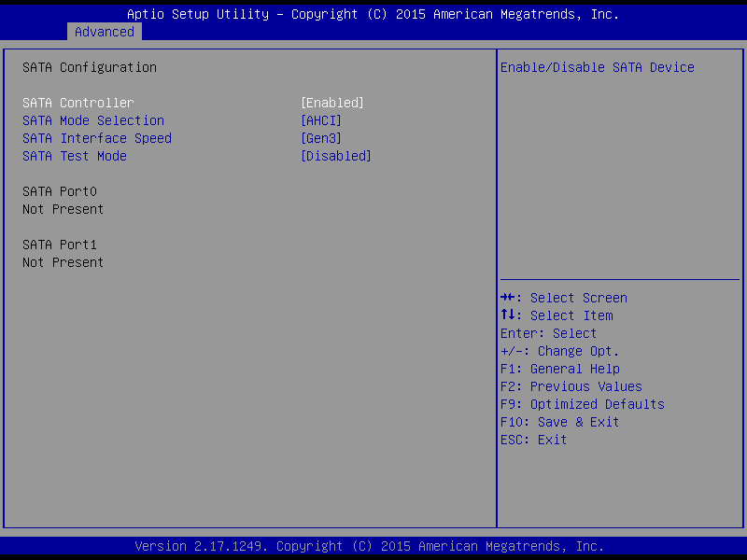Click the F2: Previous Values hint
Viewport: 747px width, 560px height.
pos(571,386)
